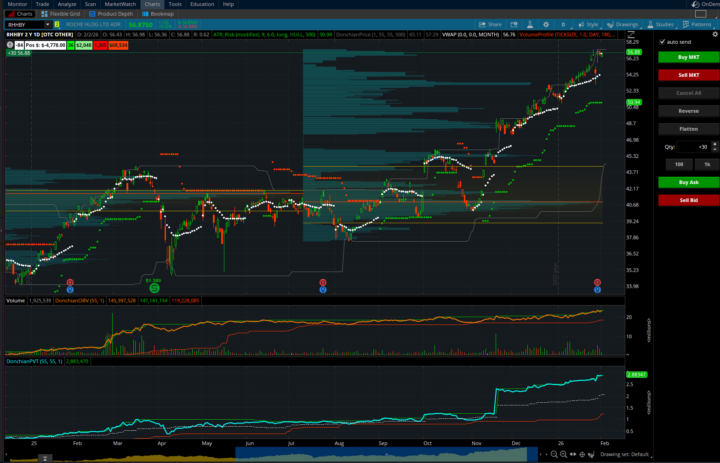Click the horizontal expand arrows icon

click(573, 454)
